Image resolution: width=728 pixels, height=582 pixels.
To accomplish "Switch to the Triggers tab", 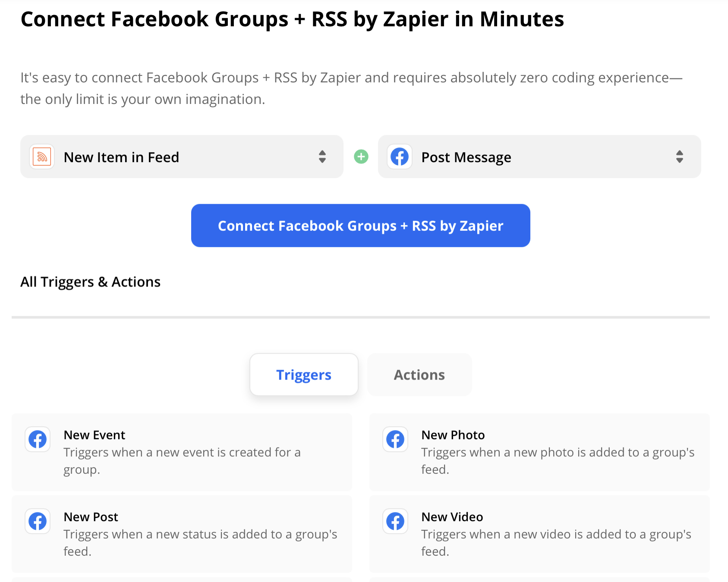I will 304,374.
